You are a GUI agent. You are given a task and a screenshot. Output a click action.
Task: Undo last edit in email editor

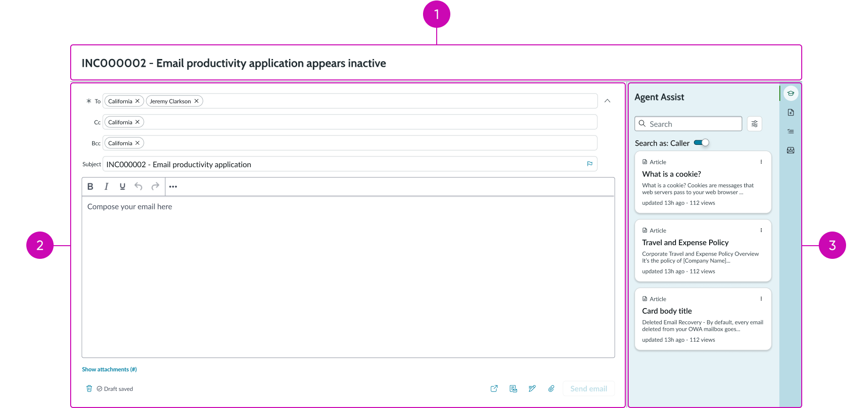pyautogui.click(x=138, y=186)
